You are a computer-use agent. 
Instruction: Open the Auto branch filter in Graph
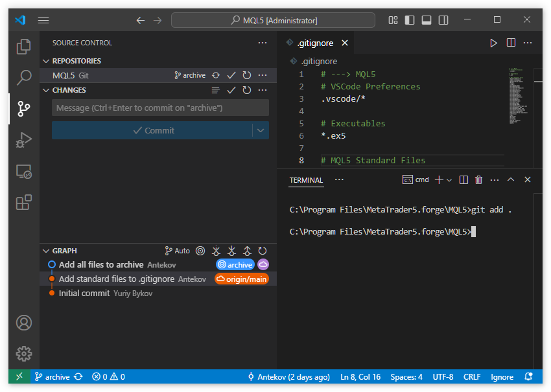point(177,251)
